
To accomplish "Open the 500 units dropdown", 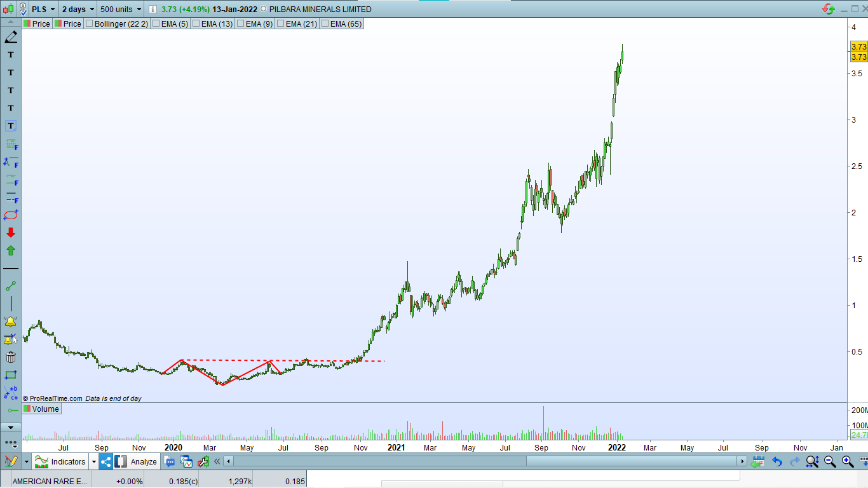I will click(121, 10).
